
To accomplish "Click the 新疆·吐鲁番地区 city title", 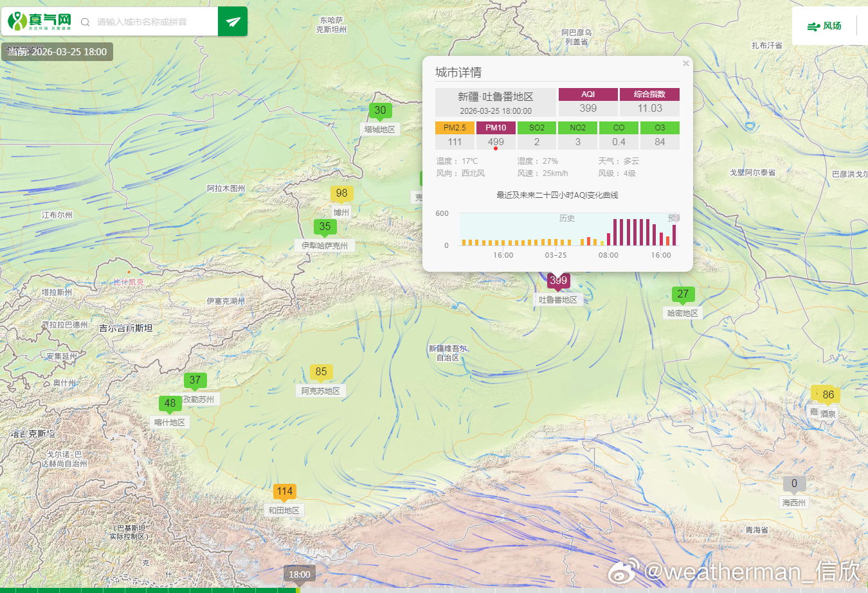I will pos(496,97).
